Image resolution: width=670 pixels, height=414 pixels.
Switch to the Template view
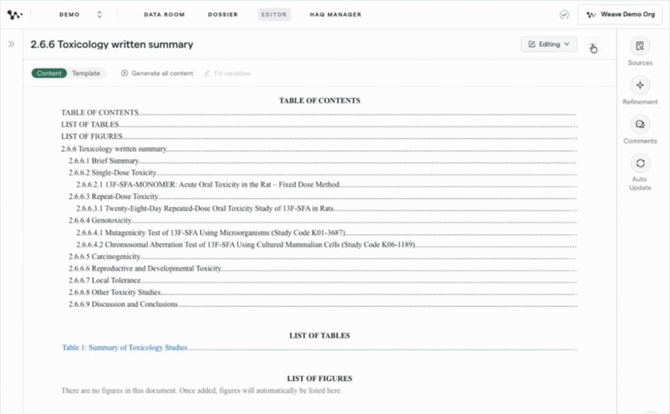(86, 73)
